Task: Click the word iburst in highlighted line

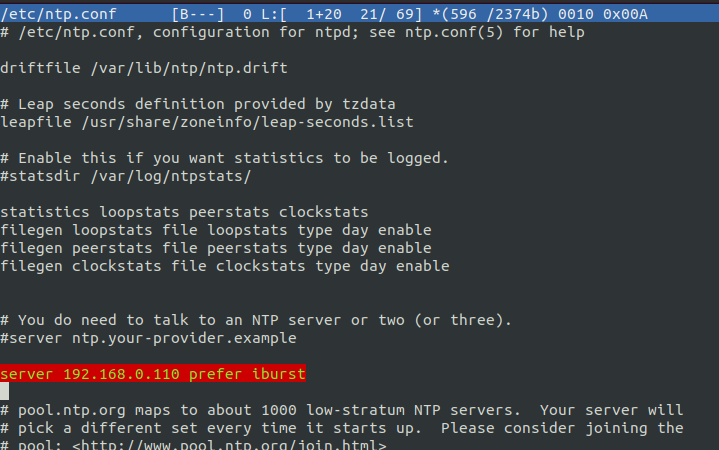Action: tap(279, 374)
